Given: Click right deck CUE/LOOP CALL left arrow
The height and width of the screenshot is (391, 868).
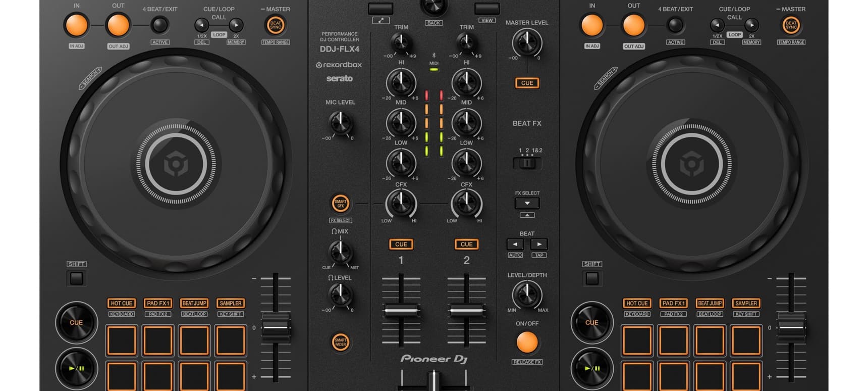Looking at the screenshot, I should pyautogui.click(x=718, y=25).
